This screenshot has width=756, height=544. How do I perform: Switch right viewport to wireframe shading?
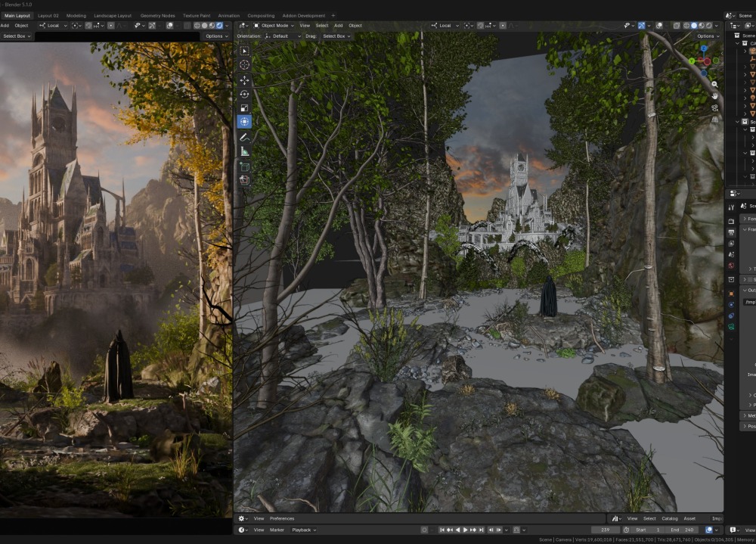[x=686, y=26]
